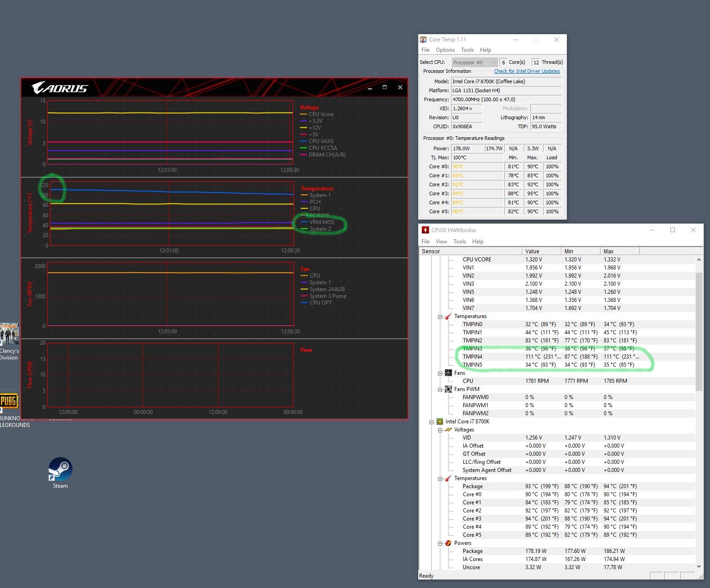Select the Fans group icon in HWMonitor

pyautogui.click(x=448, y=373)
